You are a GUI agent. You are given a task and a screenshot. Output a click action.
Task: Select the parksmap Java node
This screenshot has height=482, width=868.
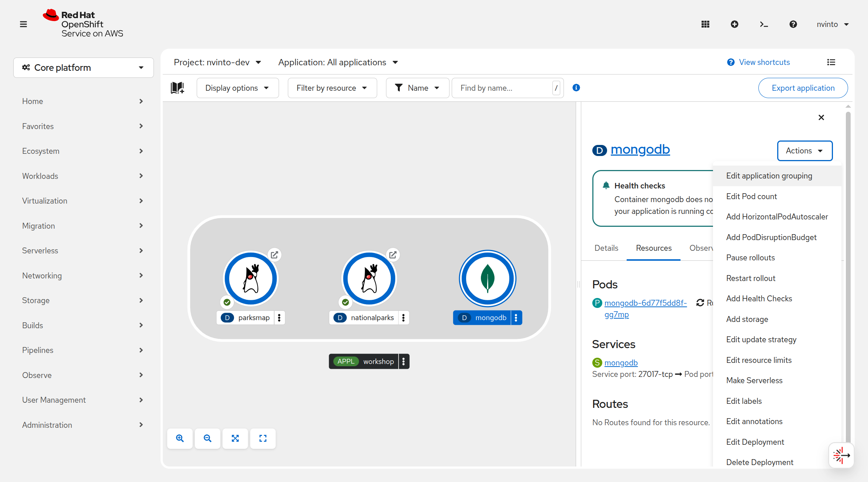click(x=251, y=278)
